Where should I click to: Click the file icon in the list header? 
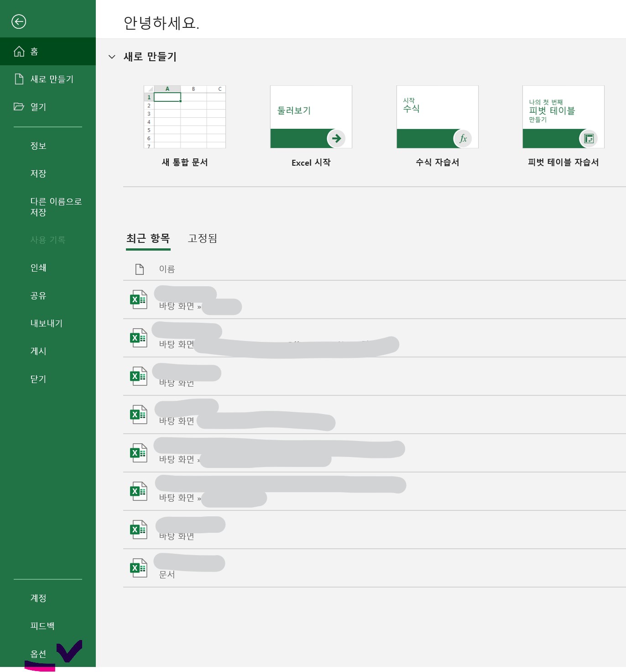pos(140,269)
